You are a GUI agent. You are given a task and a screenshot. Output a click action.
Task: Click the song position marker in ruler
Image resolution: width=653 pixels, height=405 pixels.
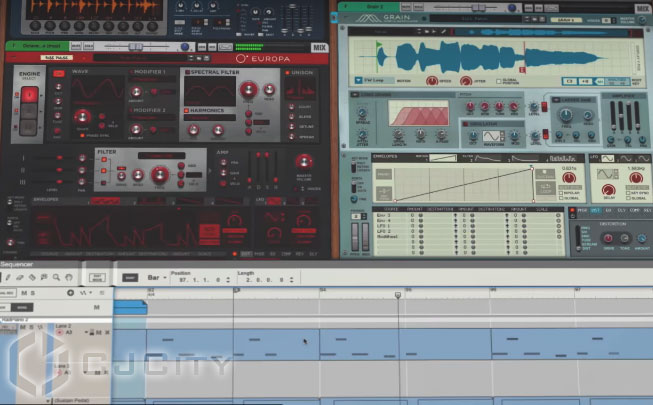398,295
